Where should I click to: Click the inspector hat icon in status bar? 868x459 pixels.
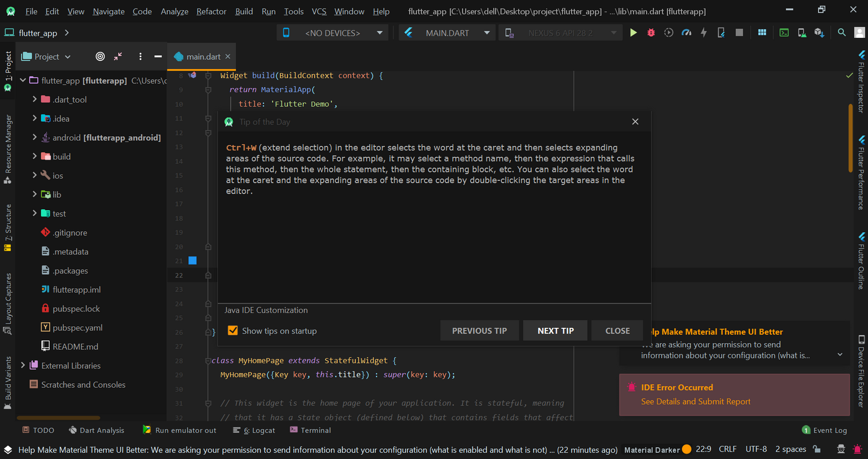coord(841,449)
